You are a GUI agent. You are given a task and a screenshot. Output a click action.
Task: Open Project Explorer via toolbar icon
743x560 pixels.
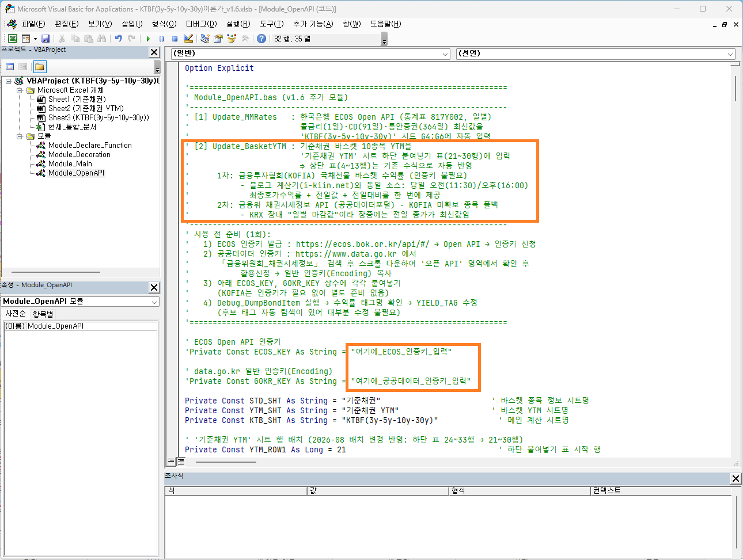point(204,39)
